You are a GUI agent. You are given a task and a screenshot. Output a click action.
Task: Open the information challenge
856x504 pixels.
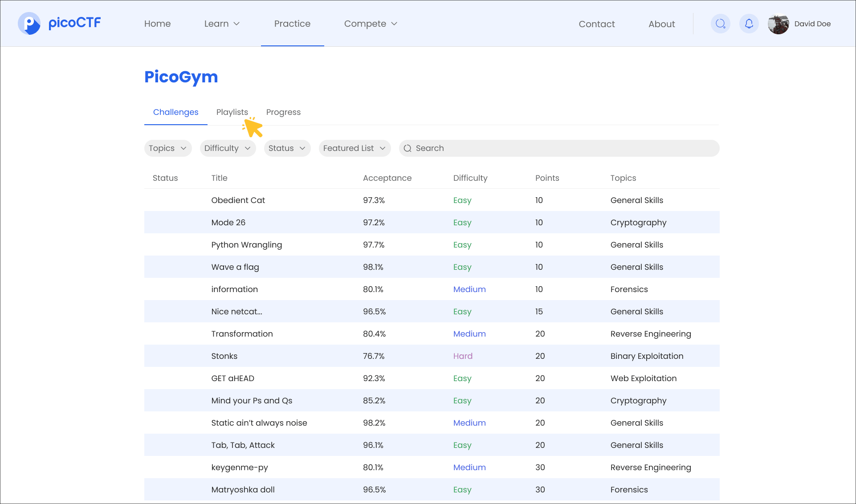(x=234, y=289)
